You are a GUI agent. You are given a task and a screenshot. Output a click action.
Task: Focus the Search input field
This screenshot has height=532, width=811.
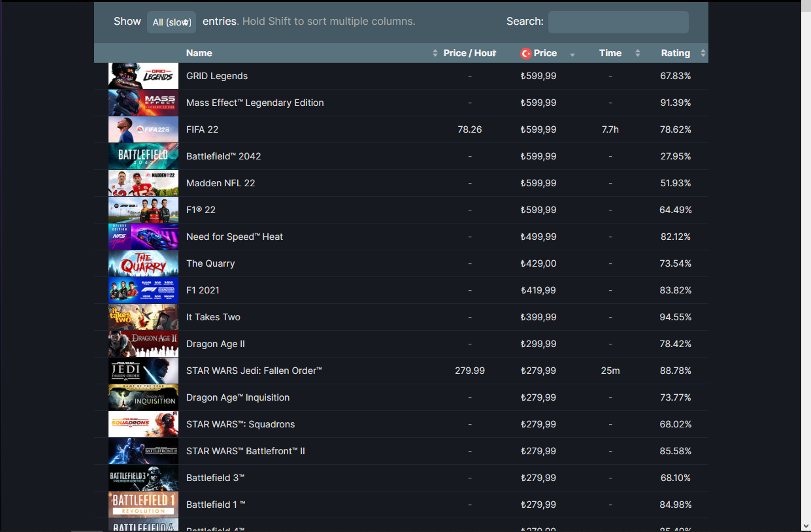(x=618, y=22)
